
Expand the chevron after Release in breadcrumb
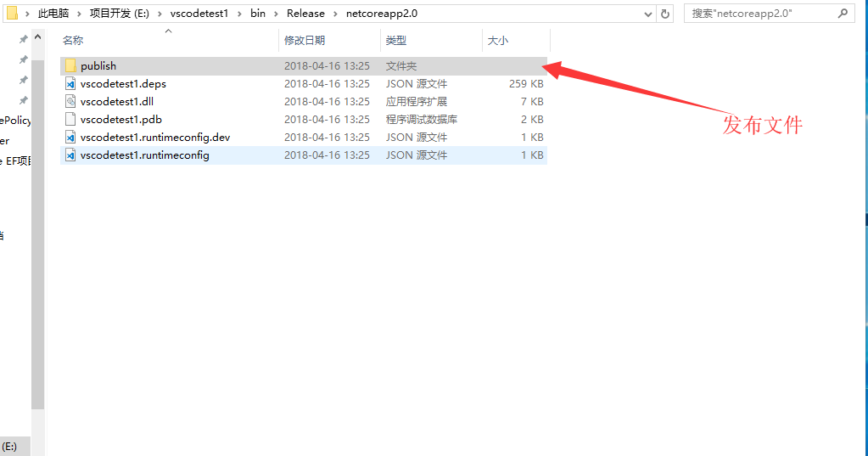click(335, 14)
